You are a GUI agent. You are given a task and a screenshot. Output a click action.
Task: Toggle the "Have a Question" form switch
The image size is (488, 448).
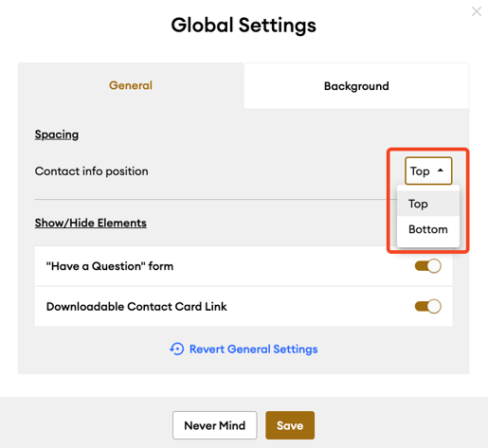point(428,266)
